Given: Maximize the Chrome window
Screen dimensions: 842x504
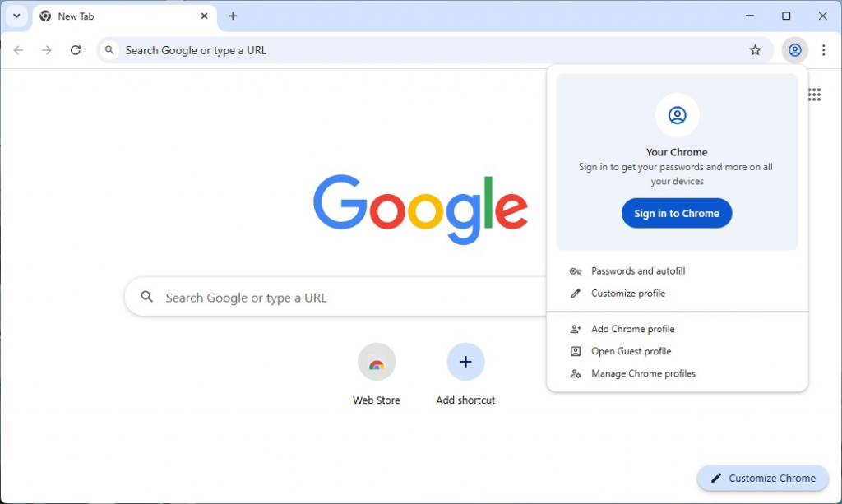Looking at the screenshot, I should (x=786, y=16).
